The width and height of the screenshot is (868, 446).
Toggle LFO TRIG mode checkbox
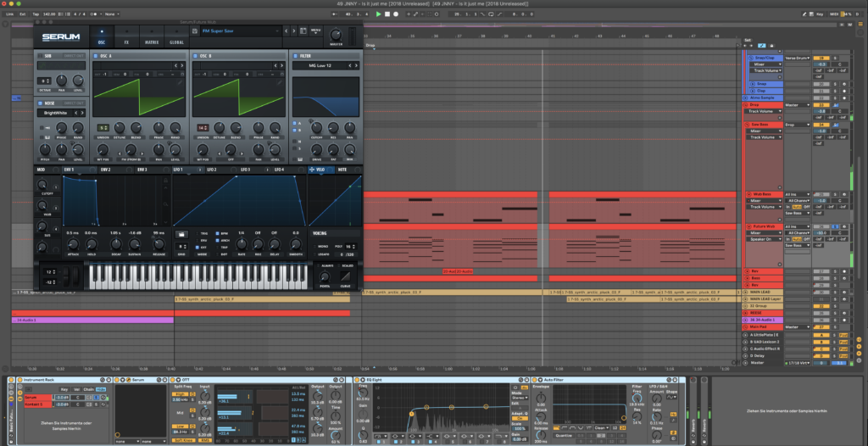[197, 234]
